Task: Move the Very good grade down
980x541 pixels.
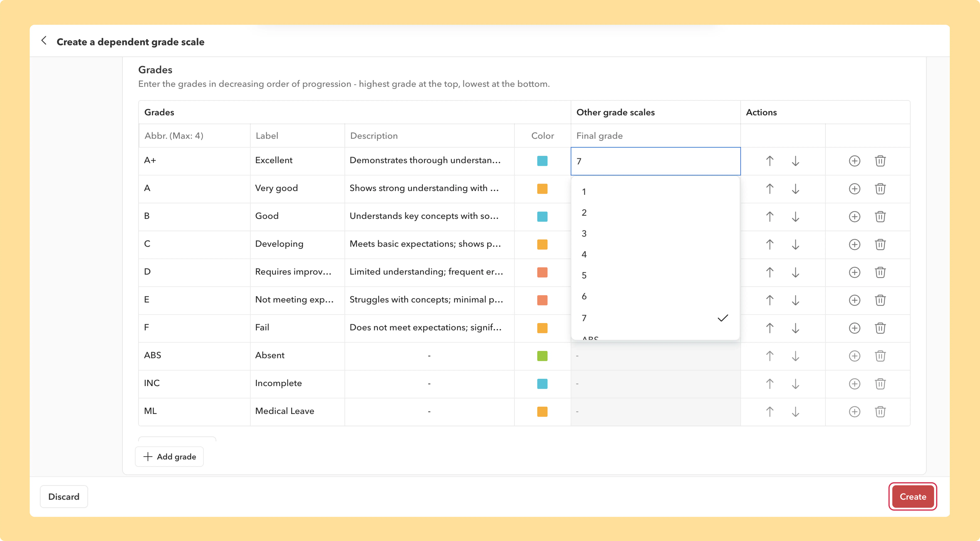Action: click(x=795, y=188)
